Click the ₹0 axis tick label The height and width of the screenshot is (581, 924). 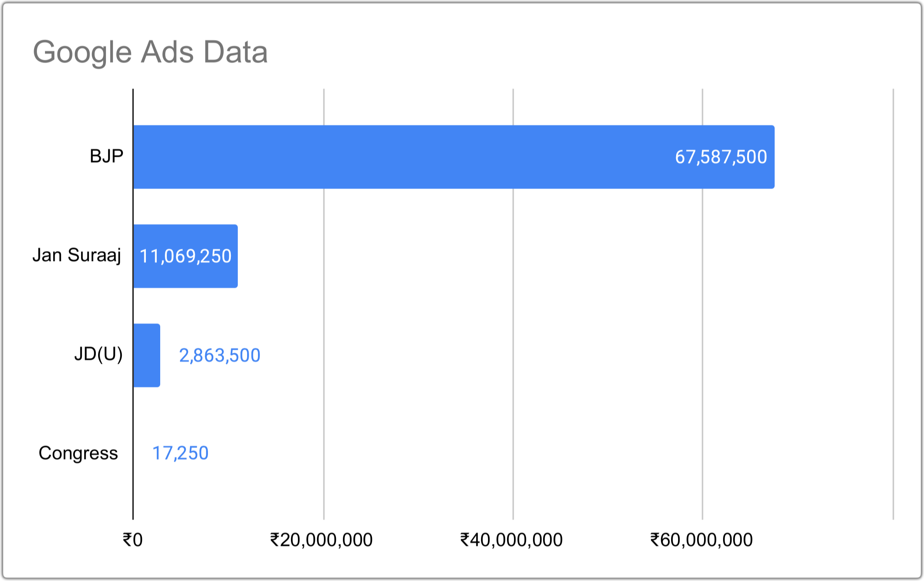133,540
